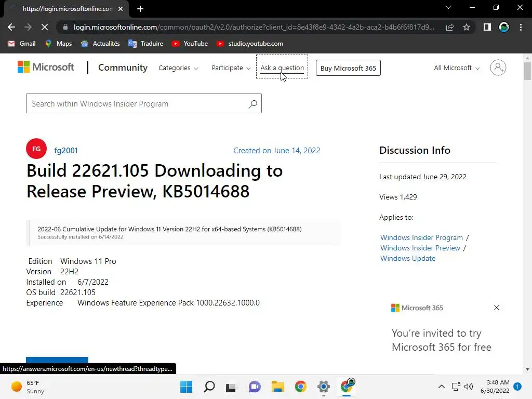Viewport: 532px width, 399px height.
Task: Open the Windows Insider Program link
Action: 421,237
